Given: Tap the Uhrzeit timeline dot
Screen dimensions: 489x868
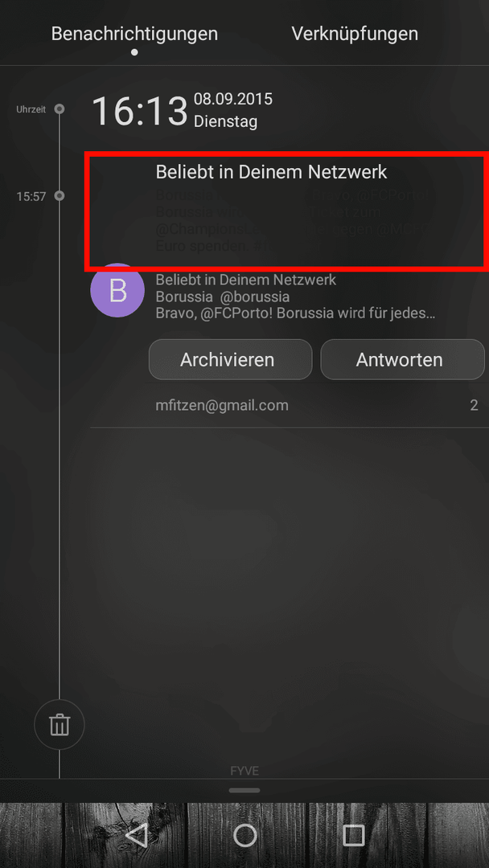Looking at the screenshot, I should pyautogui.click(x=60, y=109).
